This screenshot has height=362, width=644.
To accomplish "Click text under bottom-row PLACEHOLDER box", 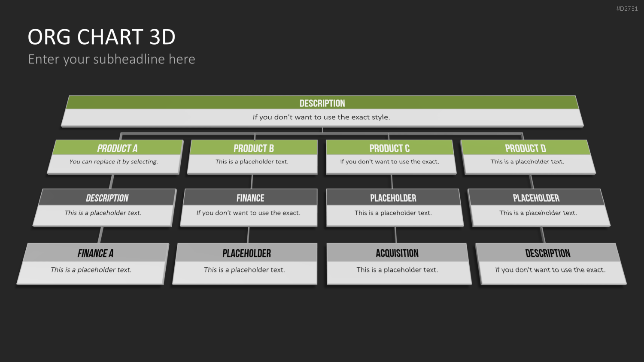I will [x=245, y=270].
